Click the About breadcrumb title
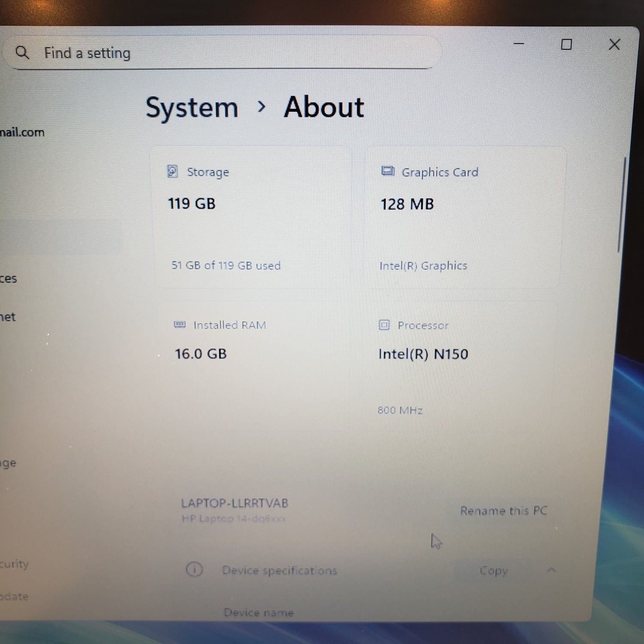Viewport: 644px width, 644px height. (324, 107)
